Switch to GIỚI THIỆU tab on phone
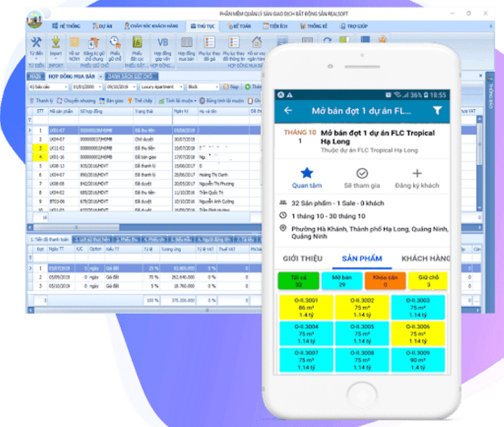Viewport: 504px width, 427px height. [x=302, y=258]
